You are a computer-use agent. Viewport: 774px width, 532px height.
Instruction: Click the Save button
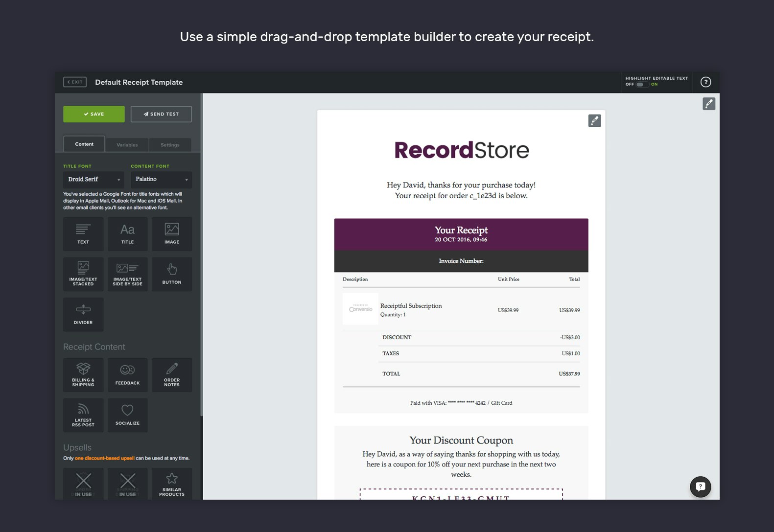click(94, 114)
